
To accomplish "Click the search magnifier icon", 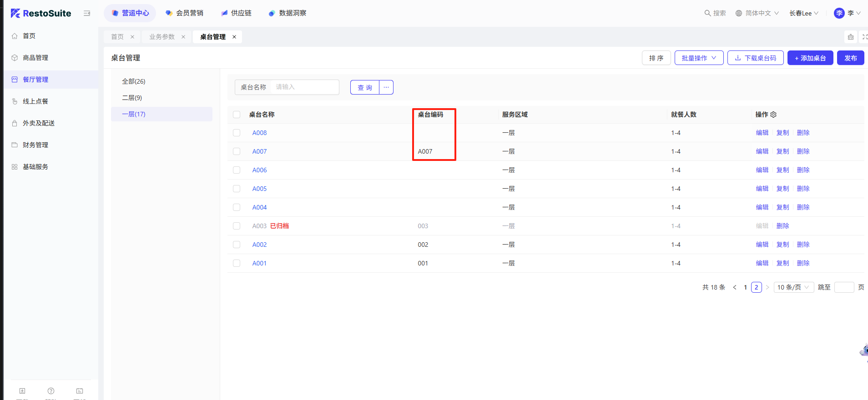I will point(707,13).
